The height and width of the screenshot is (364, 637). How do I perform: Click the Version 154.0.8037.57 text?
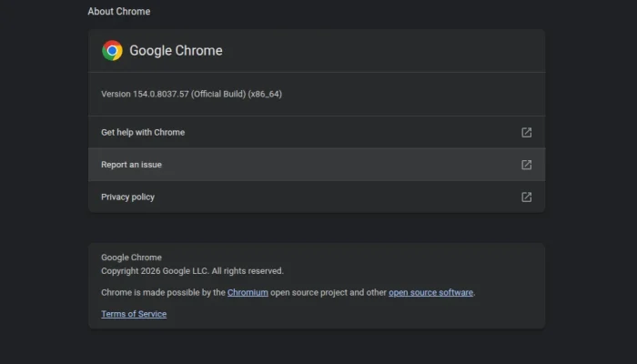(x=191, y=94)
